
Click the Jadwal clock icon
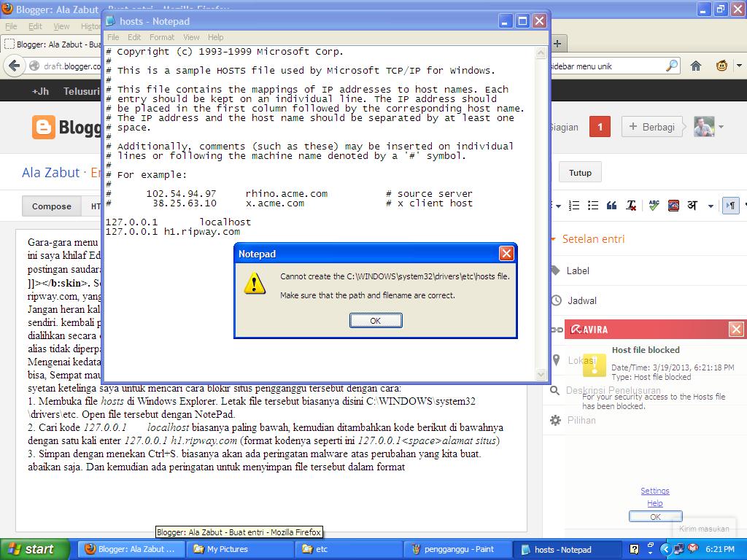click(556, 300)
